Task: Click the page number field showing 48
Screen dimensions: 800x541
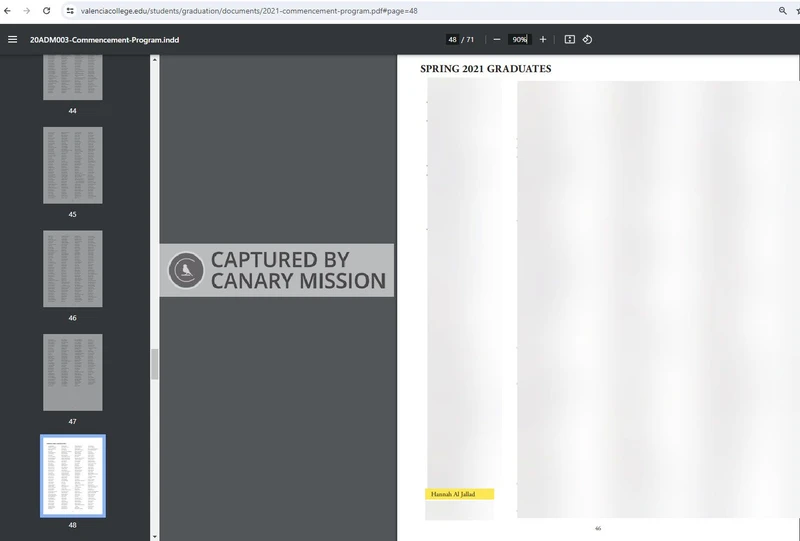Action: tap(452, 40)
